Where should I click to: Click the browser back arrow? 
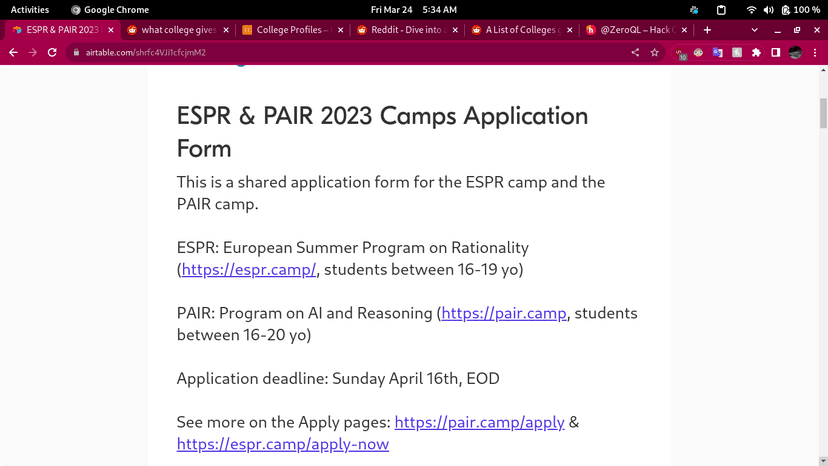(13, 52)
